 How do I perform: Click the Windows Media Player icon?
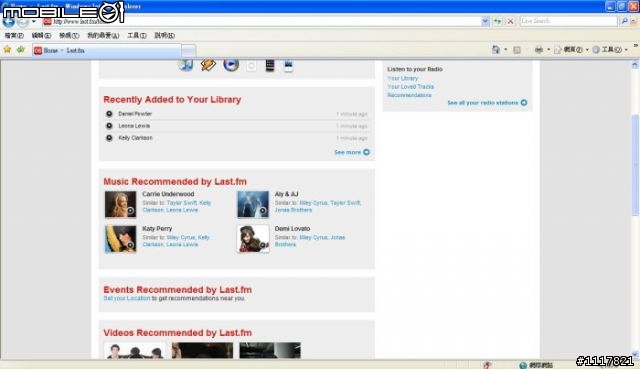[231, 65]
